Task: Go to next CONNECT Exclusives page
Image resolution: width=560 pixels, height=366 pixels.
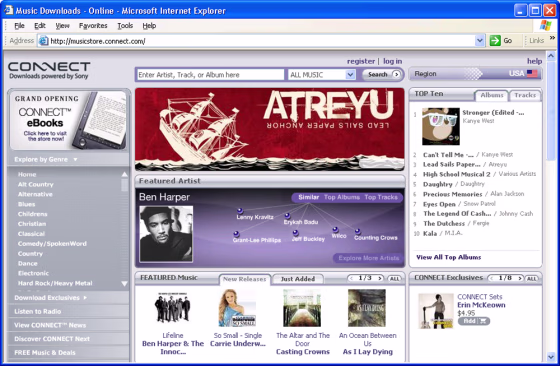Action: point(520,278)
